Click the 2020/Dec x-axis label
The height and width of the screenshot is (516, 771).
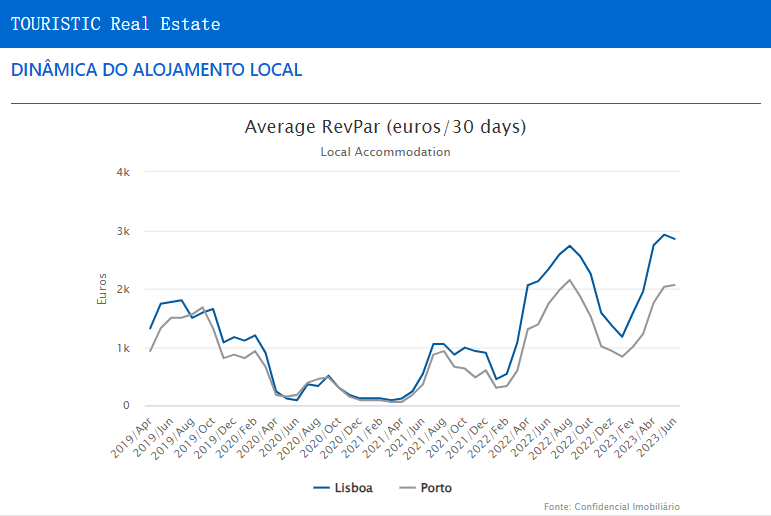coord(341,438)
